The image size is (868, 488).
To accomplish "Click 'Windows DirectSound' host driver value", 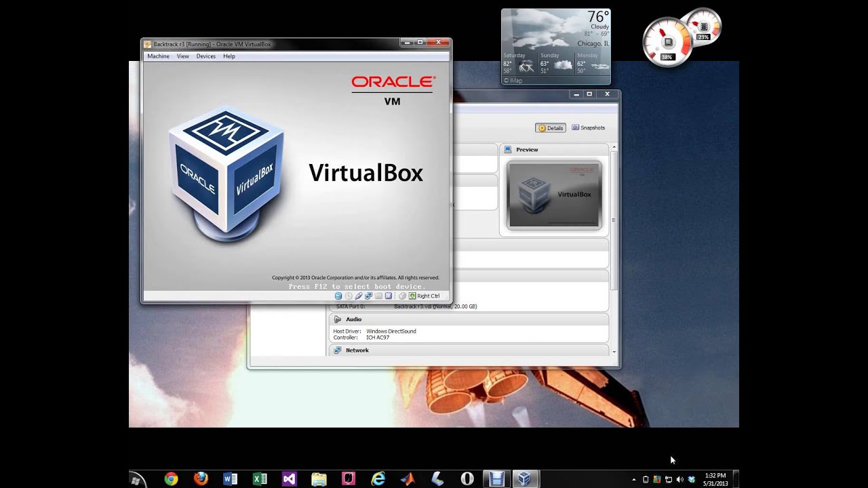I will 391,331.
